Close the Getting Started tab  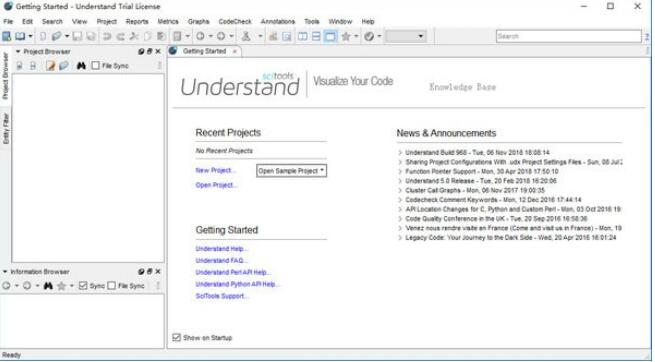(x=235, y=51)
